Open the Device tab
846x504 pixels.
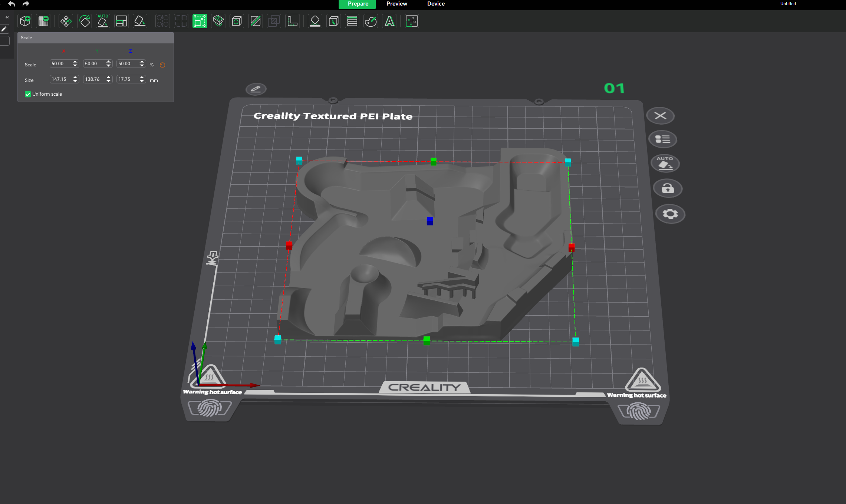(436, 4)
